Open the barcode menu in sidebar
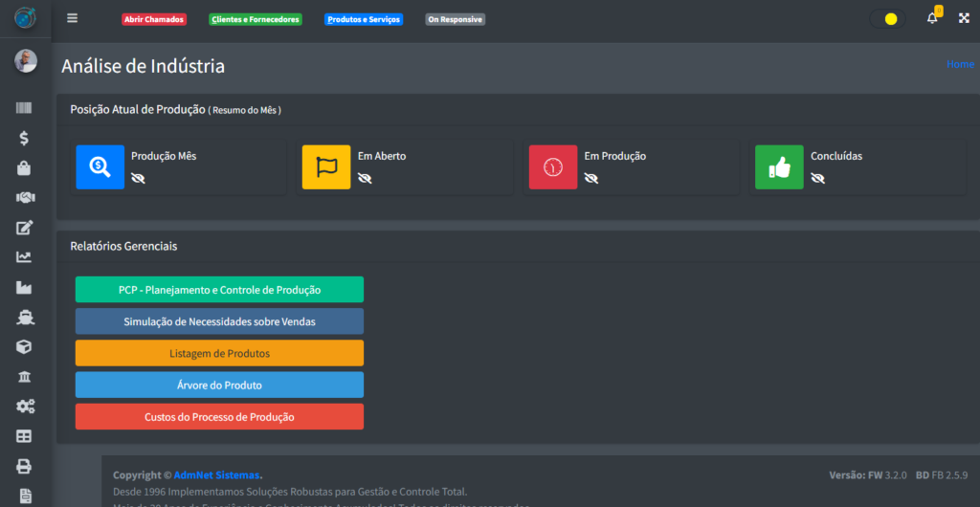Screen dimensions: 980x507 point(25,108)
